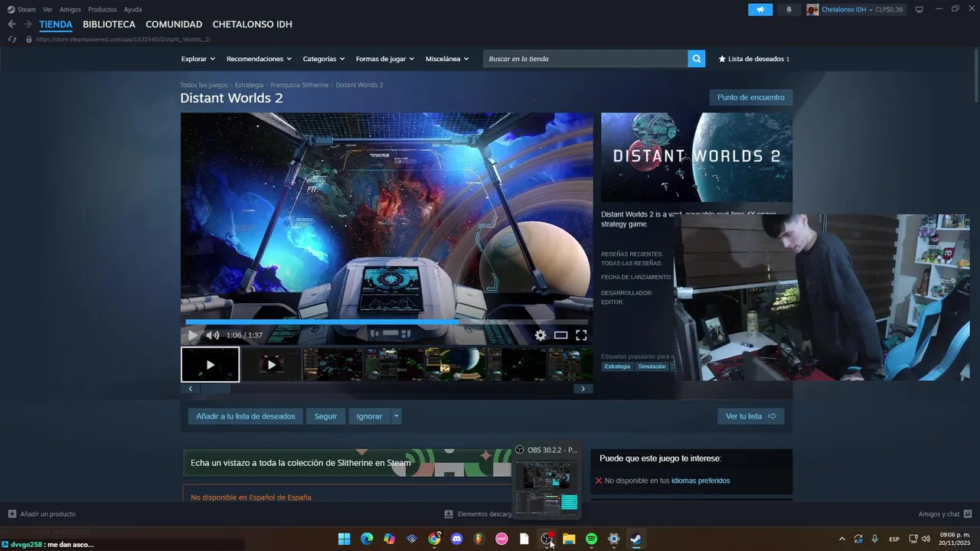This screenshot has height=551, width=980.
Task: Open the Amigos menu
Action: pos(70,9)
